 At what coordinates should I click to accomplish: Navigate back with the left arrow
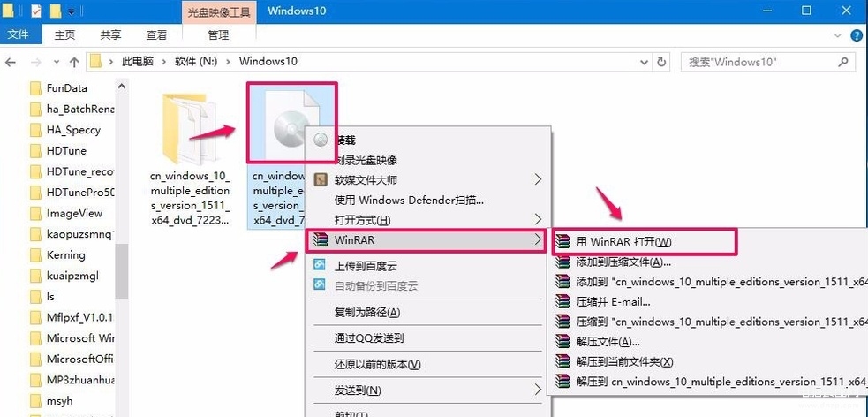[x=11, y=62]
